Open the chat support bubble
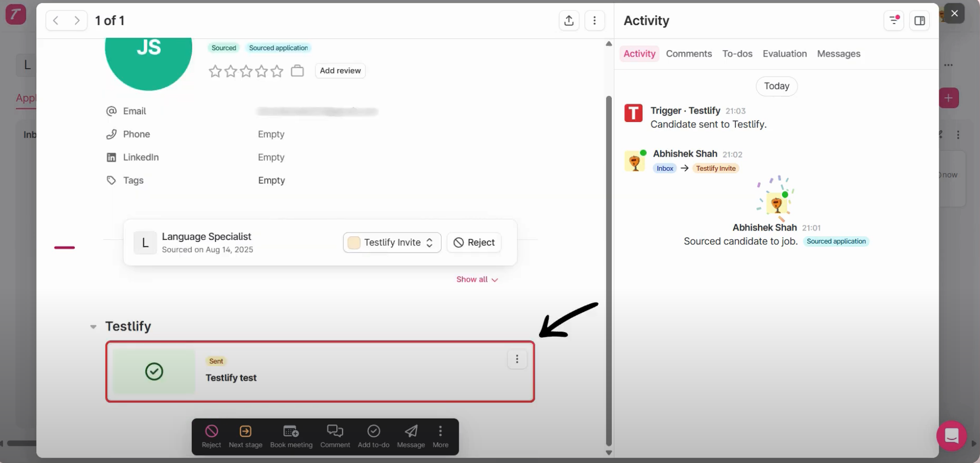 tap(951, 436)
